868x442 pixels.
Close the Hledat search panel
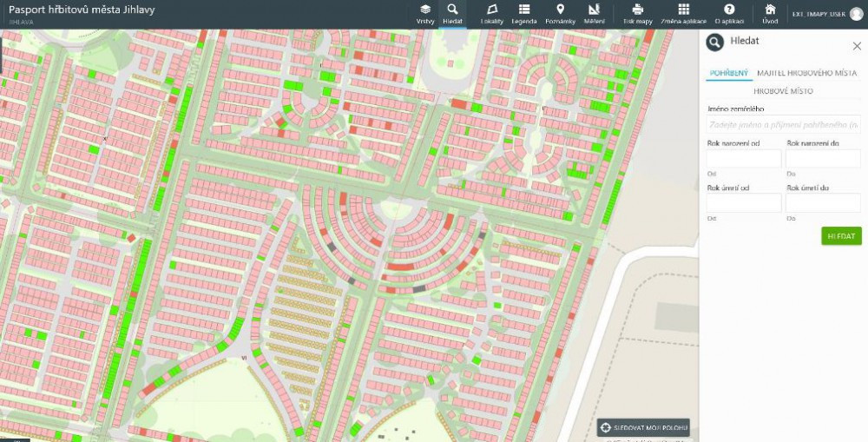pyautogui.click(x=857, y=45)
